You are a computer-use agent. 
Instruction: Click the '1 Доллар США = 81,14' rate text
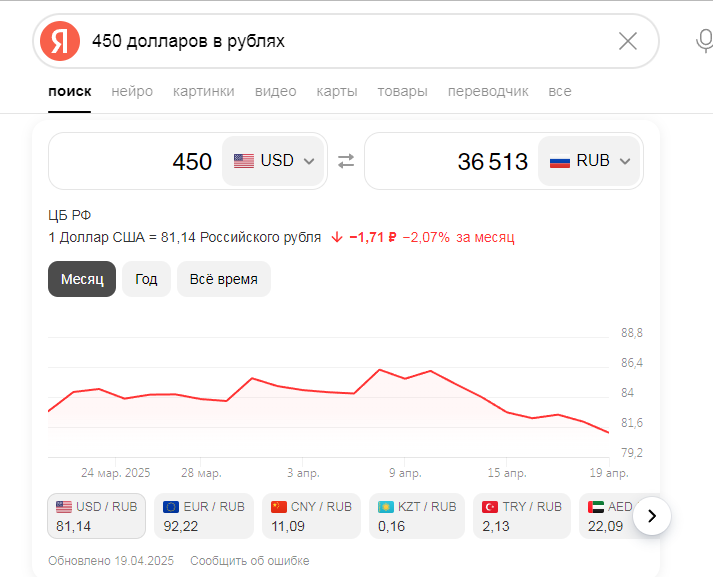[185, 237]
